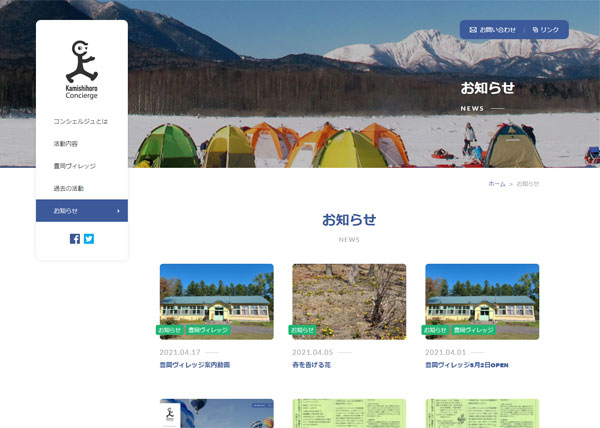Viewport: 600px width, 428px height.
Task: Open 過去の活動 sidebar item
Action: pos(68,188)
